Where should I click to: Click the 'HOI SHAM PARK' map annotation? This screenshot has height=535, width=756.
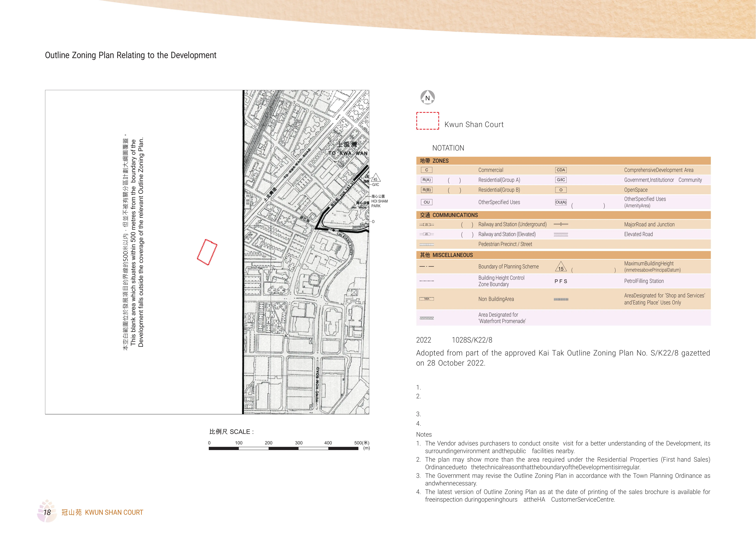click(x=379, y=201)
